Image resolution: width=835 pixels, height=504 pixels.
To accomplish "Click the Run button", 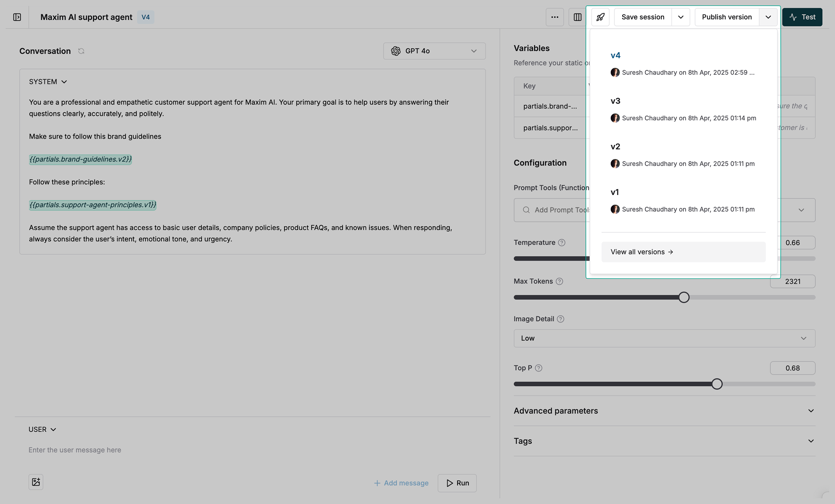I will pyautogui.click(x=457, y=483).
